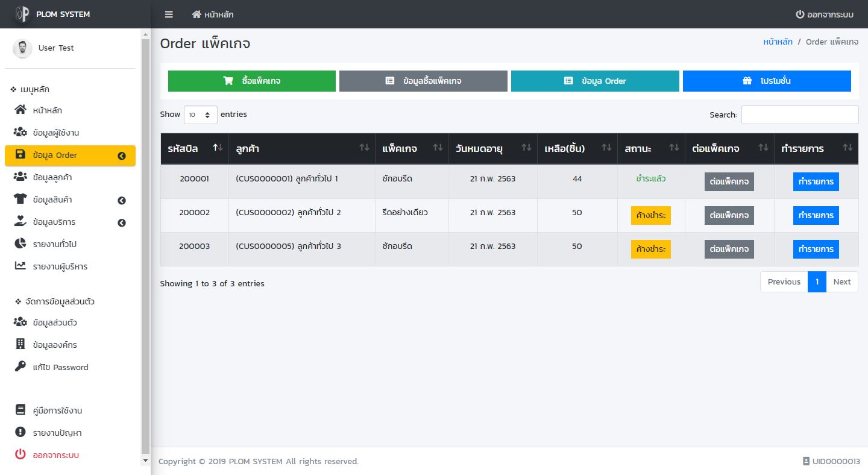Click the User Test avatar picture
This screenshot has height=475, width=868.
pyautogui.click(x=22, y=48)
